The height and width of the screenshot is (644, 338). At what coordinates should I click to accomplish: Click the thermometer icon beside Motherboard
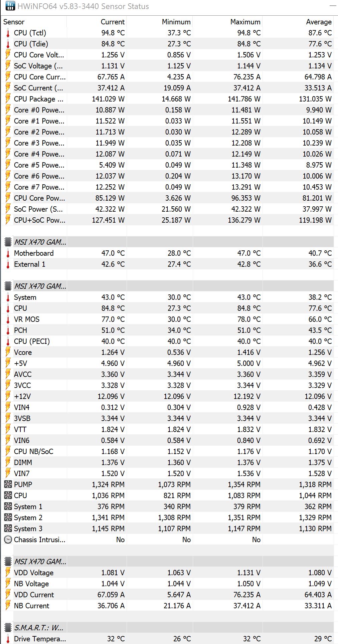click(x=8, y=253)
